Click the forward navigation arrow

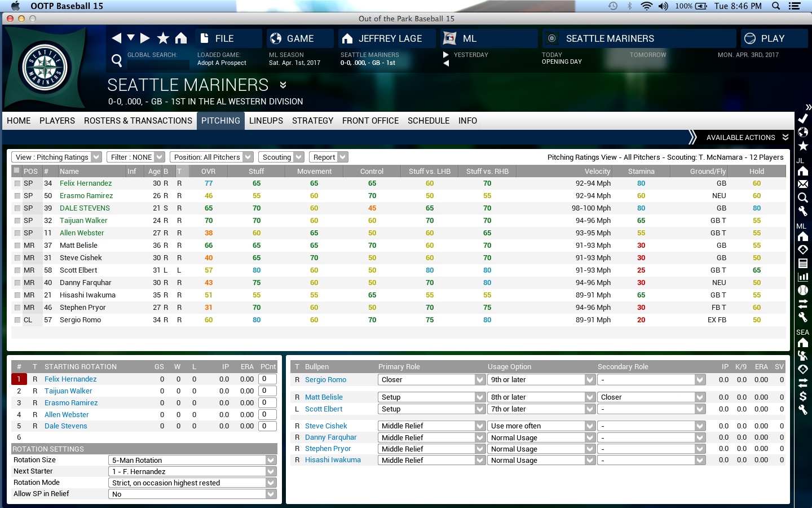tap(145, 38)
